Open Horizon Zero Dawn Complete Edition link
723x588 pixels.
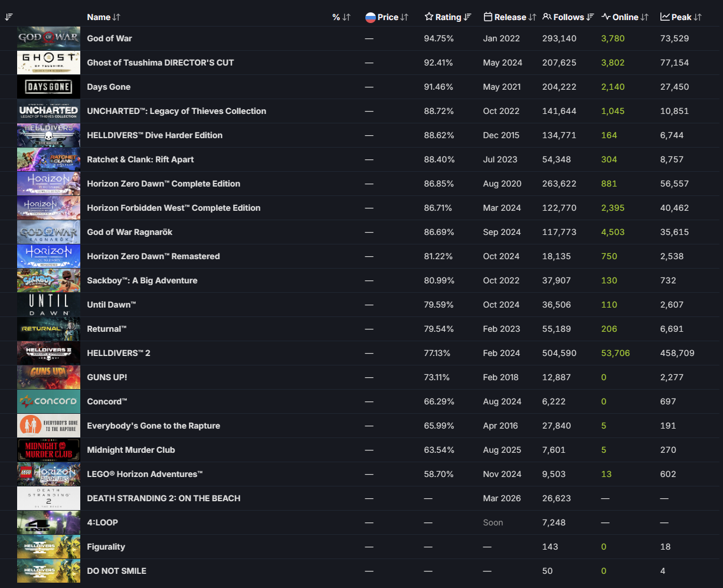tap(163, 184)
